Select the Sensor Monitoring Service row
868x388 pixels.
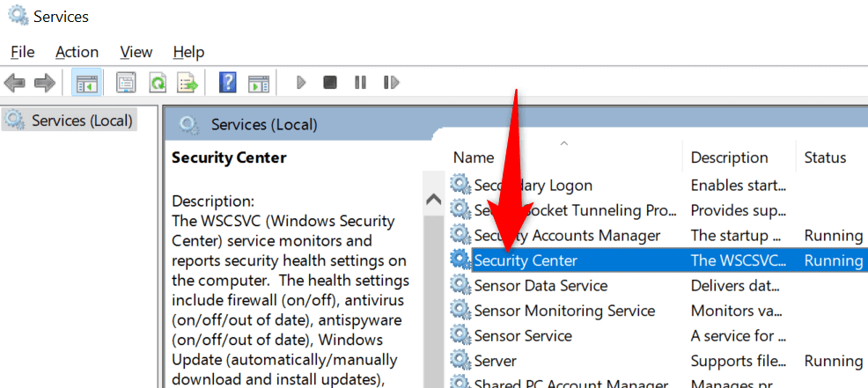(564, 311)
